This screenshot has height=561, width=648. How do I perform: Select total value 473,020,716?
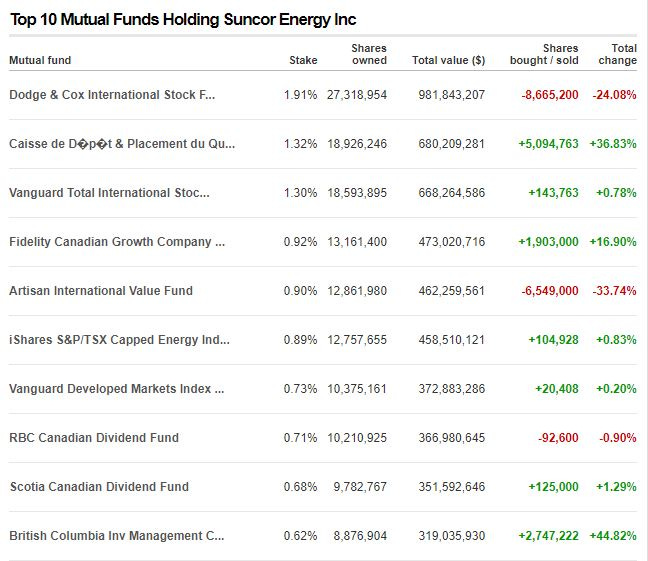tap(451, 242)
